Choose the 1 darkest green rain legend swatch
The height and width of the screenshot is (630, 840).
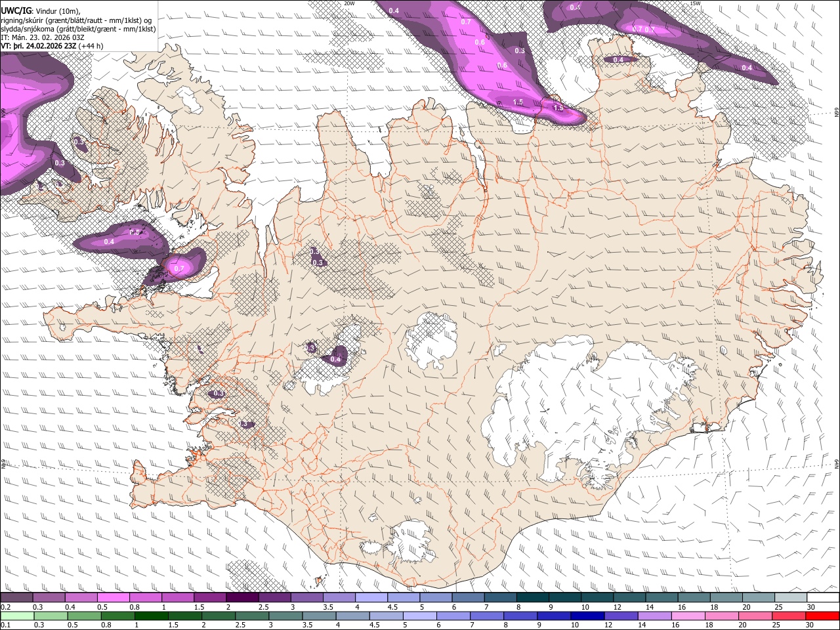pyautogui.click(x=151, y=616)
